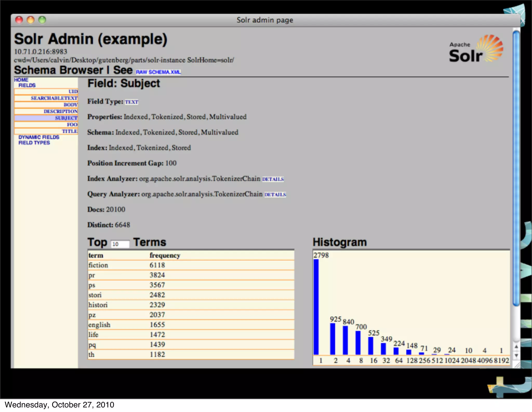Open the RAW SCHEMA.XML link

click(x=158, y=72)
